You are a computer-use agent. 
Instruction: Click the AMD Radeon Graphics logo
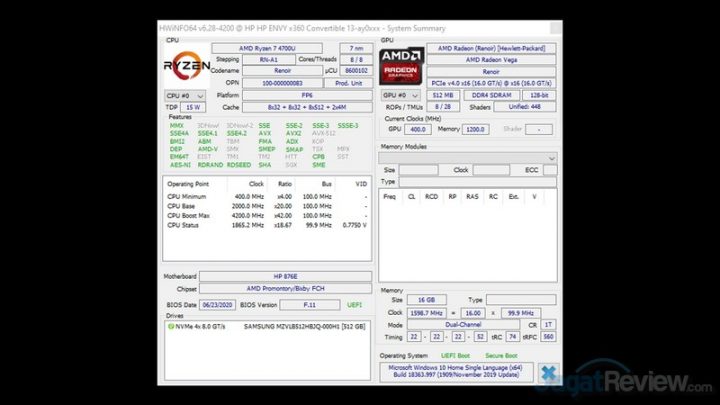(401, 66)
